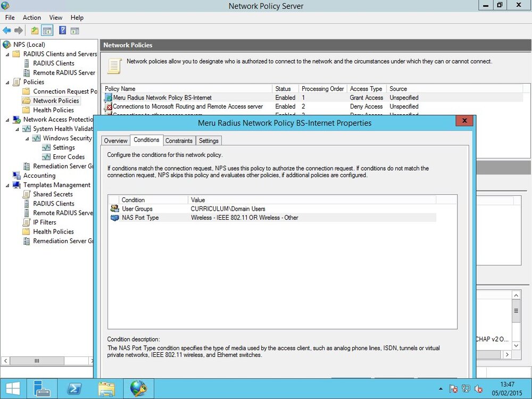Click the Windows Security node icon
532x399 pixels.
click(x=36, y=138)
